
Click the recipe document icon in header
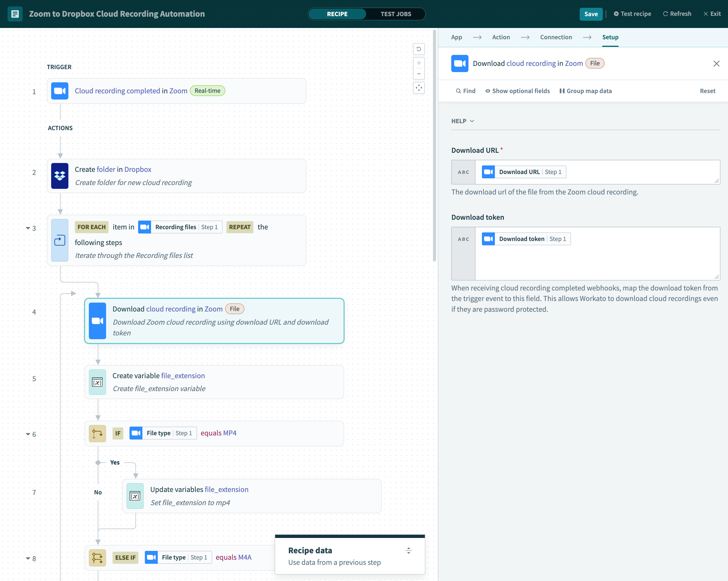15,14
